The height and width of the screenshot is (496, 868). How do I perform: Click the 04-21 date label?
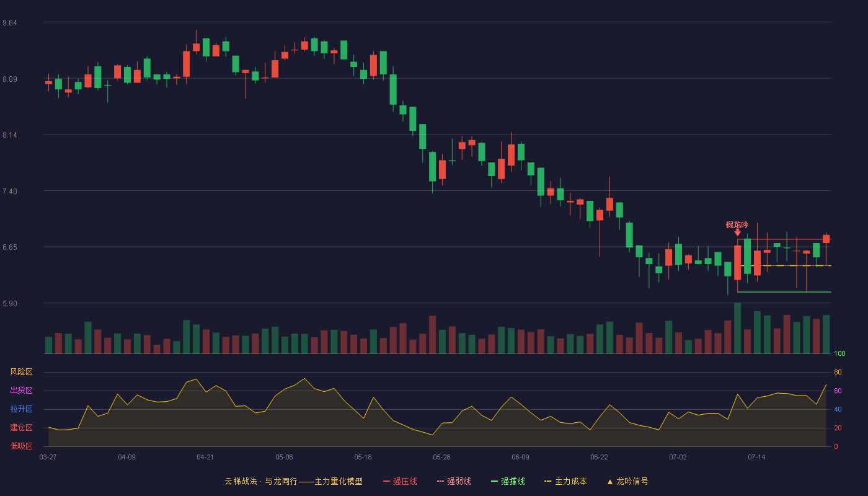click(205, 457)
